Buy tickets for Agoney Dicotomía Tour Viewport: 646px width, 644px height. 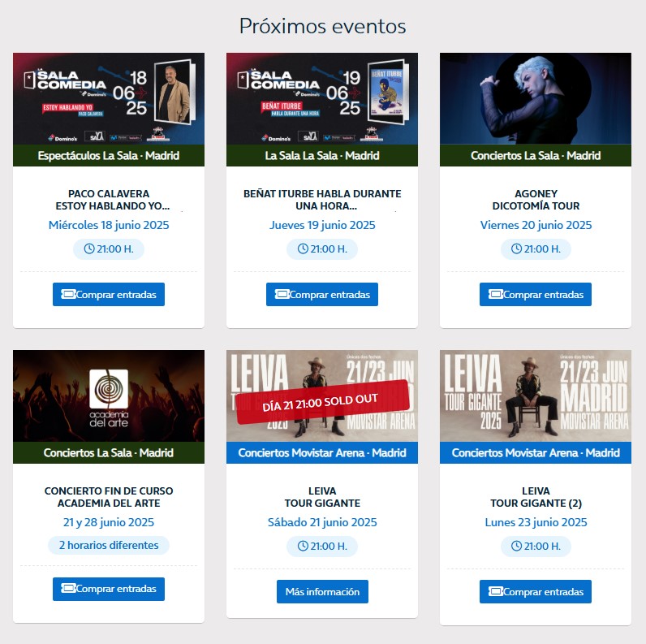[x=535, y=294]
